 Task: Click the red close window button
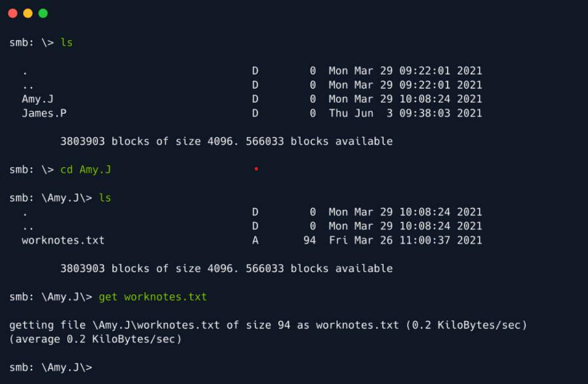12,13
